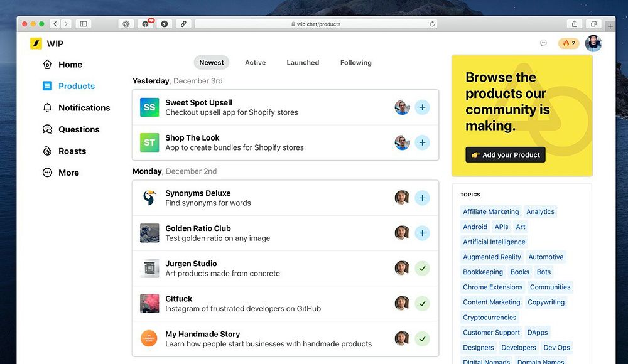Go to Home in sidebar
Image resolution: width=628 pixels, height=364 pixels.
(62, 65)
